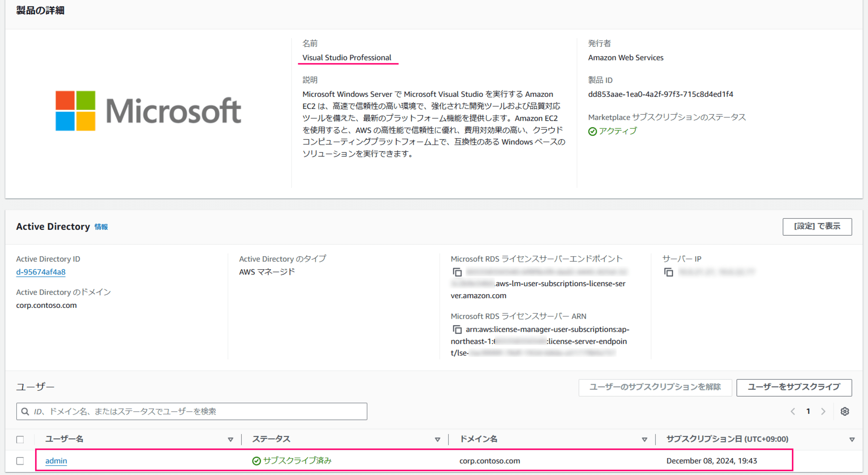Image resolution: width=868 pixels, height=475 pixels.
Task: Click the サブスクリプション日 column header
Action: [727, 439]
